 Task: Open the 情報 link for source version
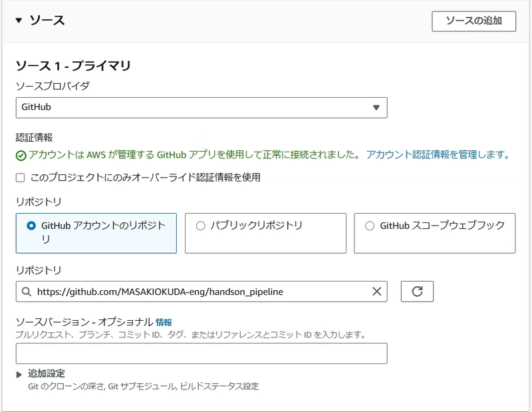click(x=164, y=322)
